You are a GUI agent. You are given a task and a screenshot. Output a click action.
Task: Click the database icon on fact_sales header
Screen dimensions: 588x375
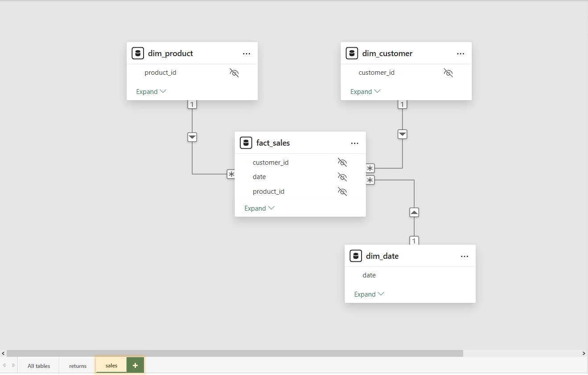246,143
